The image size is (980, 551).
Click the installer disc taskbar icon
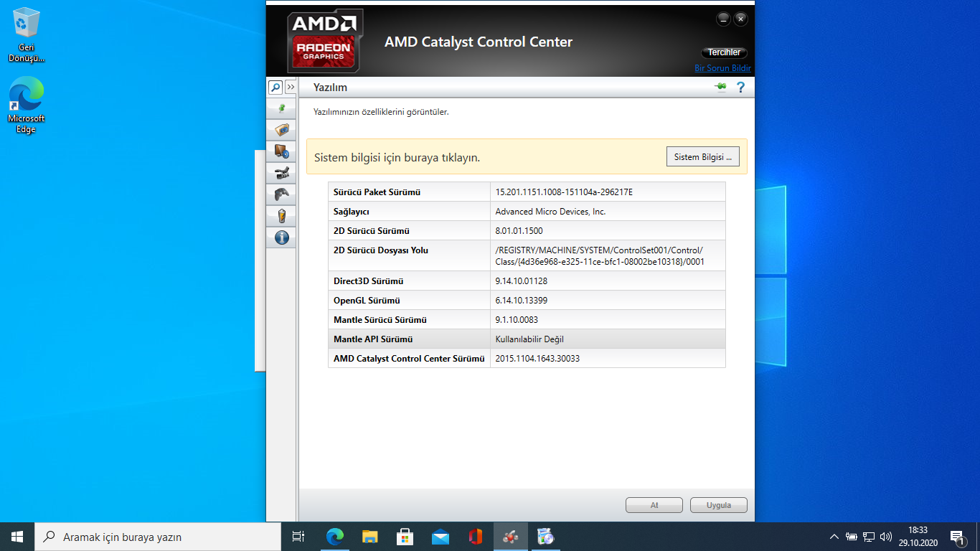546,537
